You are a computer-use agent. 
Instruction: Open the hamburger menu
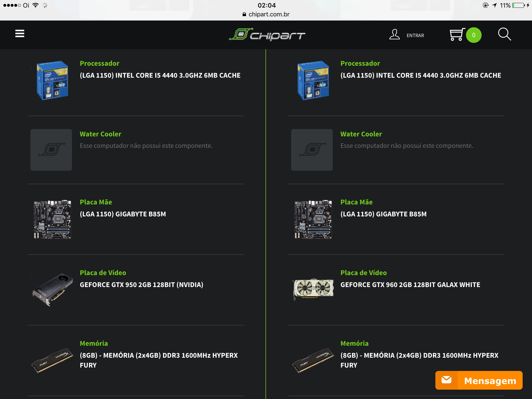coord(20,34)
